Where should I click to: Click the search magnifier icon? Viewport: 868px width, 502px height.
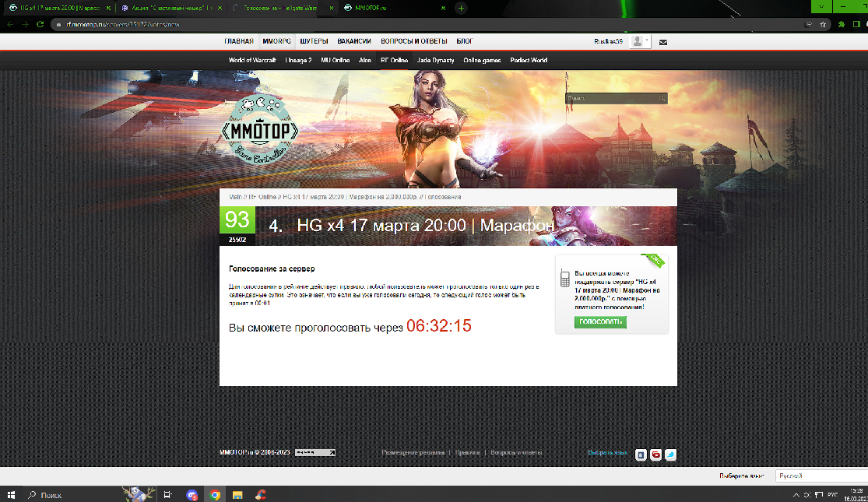tap(662, 99)
